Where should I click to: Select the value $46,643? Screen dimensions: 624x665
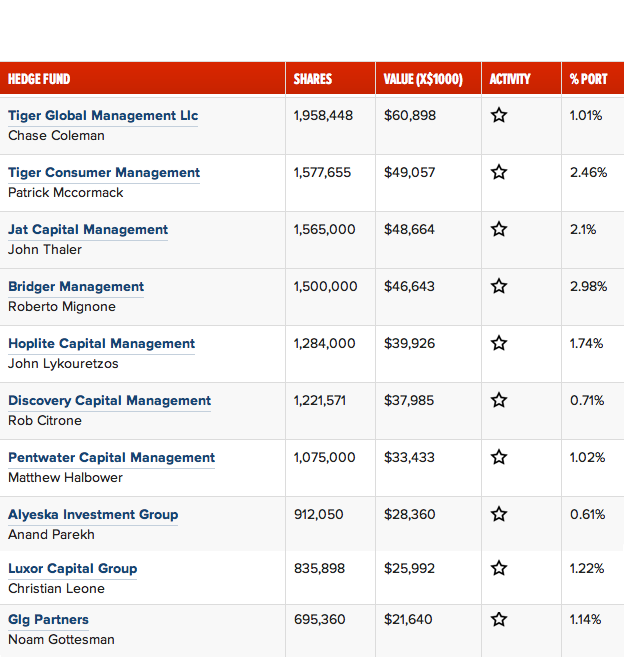[x=409, y=286]
